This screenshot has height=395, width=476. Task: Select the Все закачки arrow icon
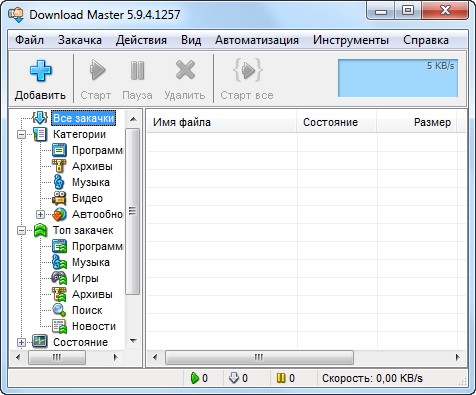click(40, 118)
